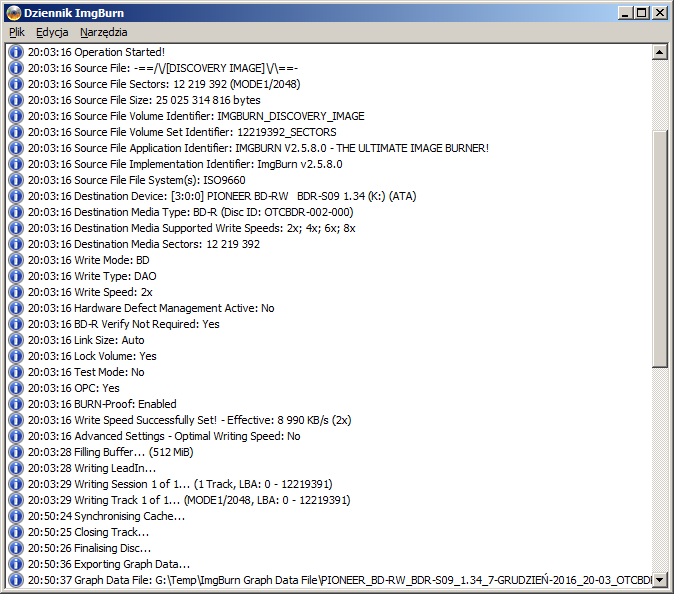Image resolution: width=674 pixels, height=594 pixels.
Task: Select text 'Filling Buffer... (512 MiB)'
Action: click(x=134, y=452)
